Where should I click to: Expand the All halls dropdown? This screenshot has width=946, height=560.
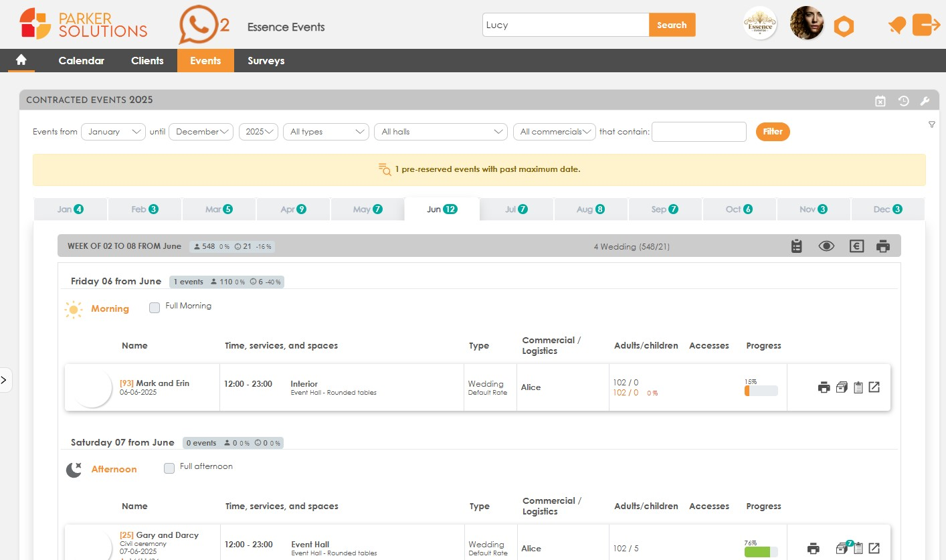(440, 132)
